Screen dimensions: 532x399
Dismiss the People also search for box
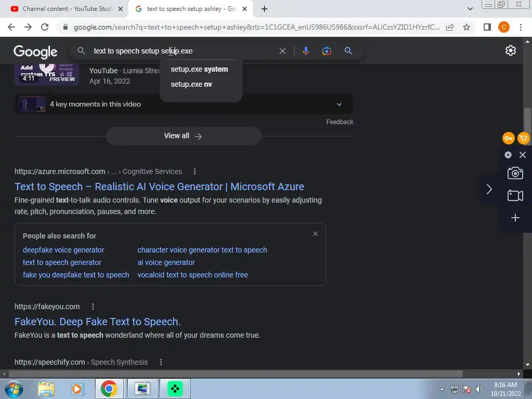pyautogui.click(x=315, y=234)
